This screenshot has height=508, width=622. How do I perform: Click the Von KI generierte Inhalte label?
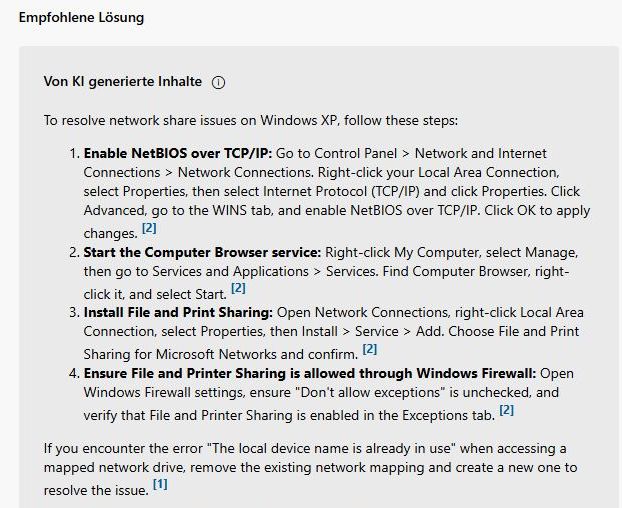123,81
